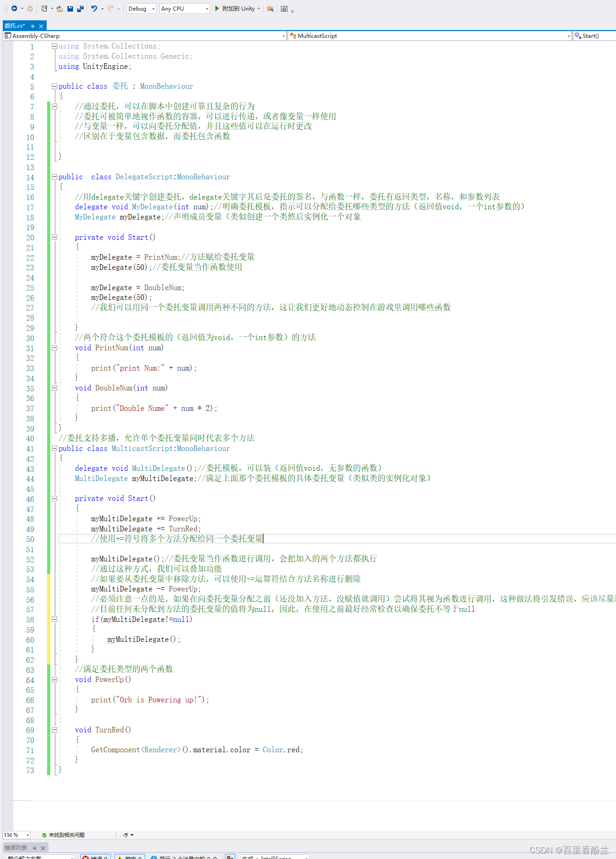This screenshot has width=616, height=859.
Task: Click void PrintNum(int num) declaration
Action: click(119, 348)
